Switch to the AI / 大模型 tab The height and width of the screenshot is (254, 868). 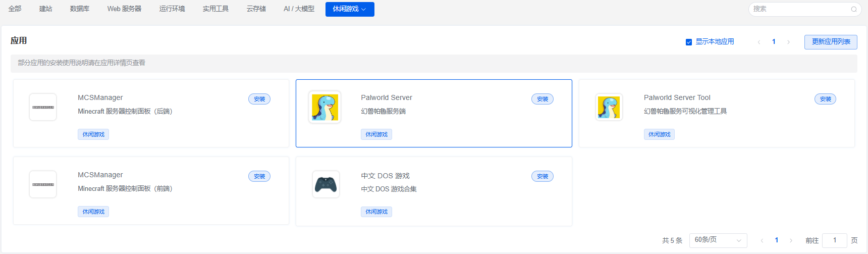click(299, 9)
